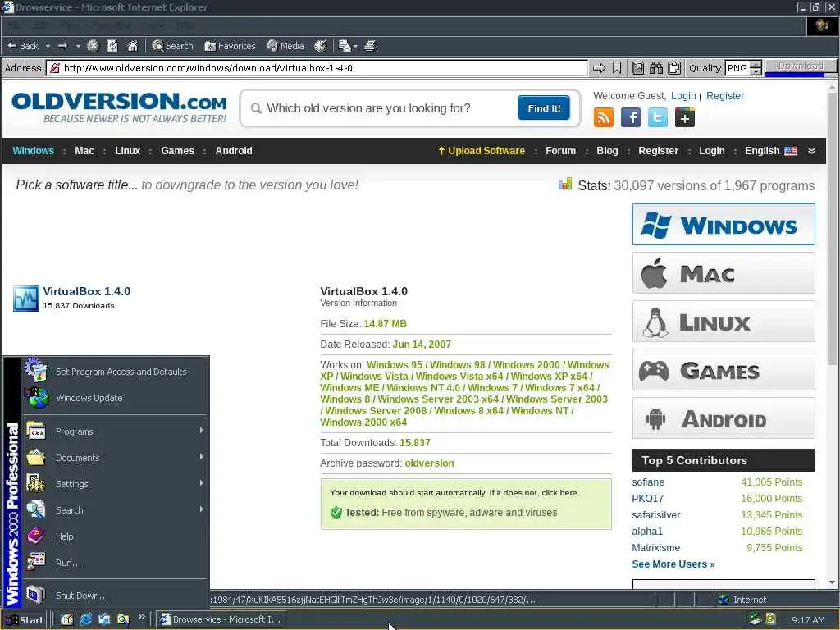
Task: Open the Login link near Welcome Guest
Action: (683, 95)
